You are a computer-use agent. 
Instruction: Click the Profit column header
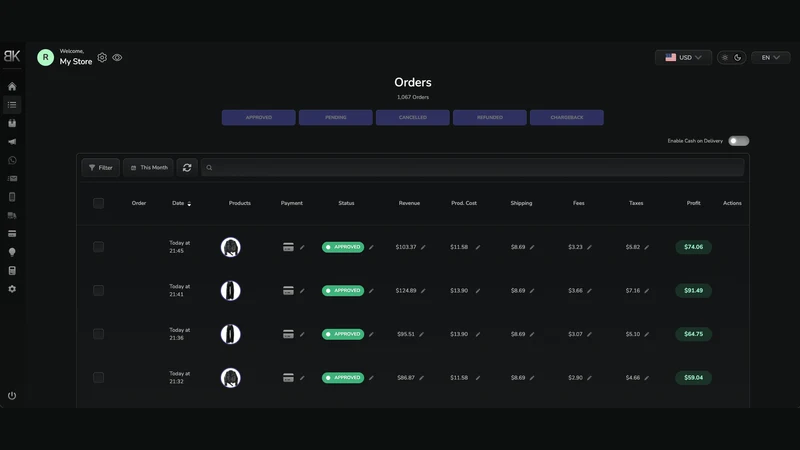(693, 203)
